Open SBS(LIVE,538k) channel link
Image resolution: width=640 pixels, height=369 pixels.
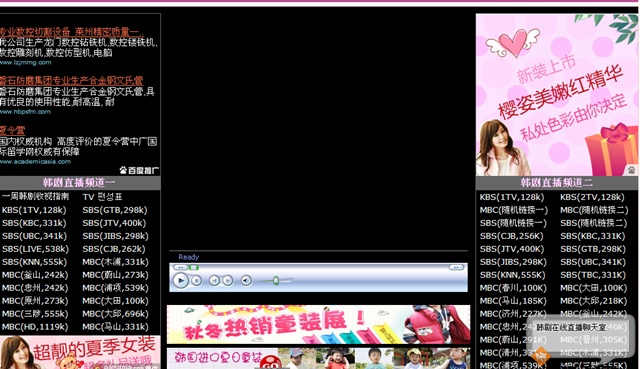pos(36,249)
